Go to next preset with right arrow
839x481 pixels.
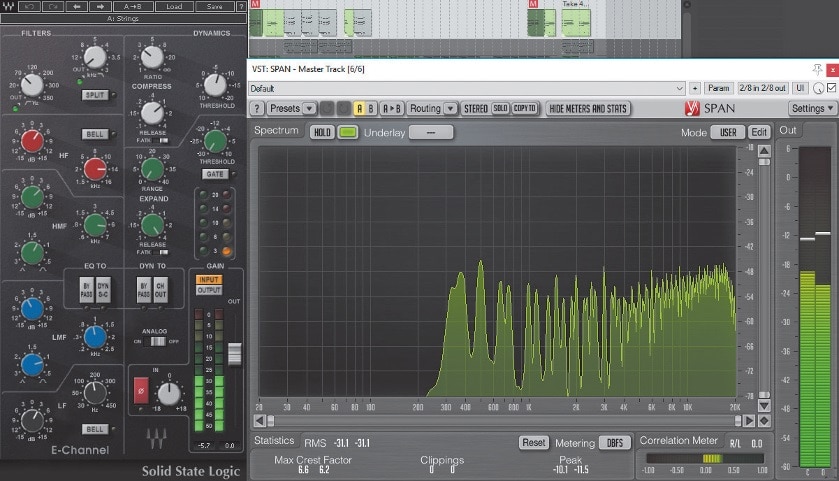click(x=100, y=6)
